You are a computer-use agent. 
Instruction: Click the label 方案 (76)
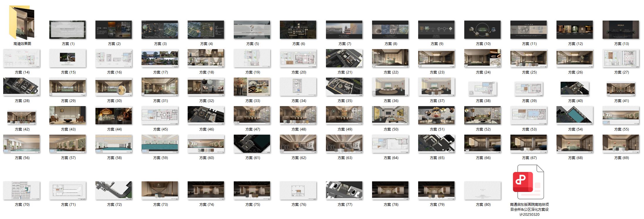[299, 205]
